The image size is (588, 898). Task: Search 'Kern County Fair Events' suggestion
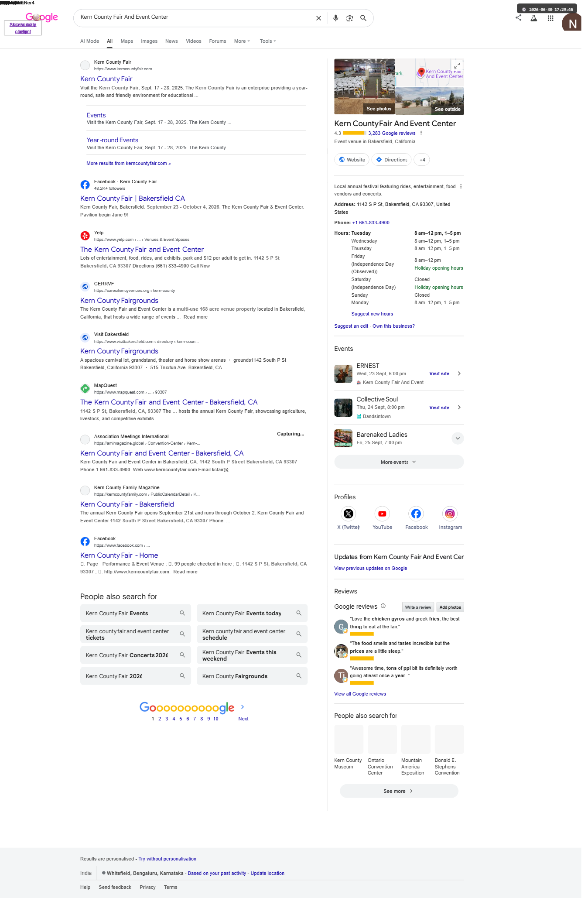click(x=136, y=613)
